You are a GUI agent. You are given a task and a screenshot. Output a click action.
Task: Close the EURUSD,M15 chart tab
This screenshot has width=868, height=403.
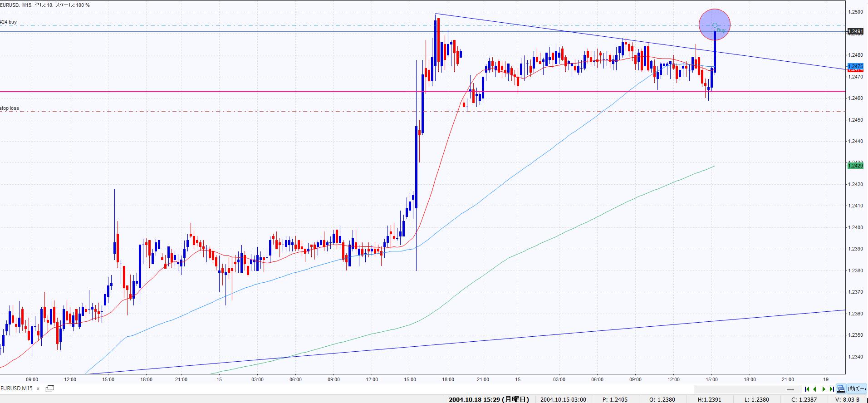tap(38, 388)
